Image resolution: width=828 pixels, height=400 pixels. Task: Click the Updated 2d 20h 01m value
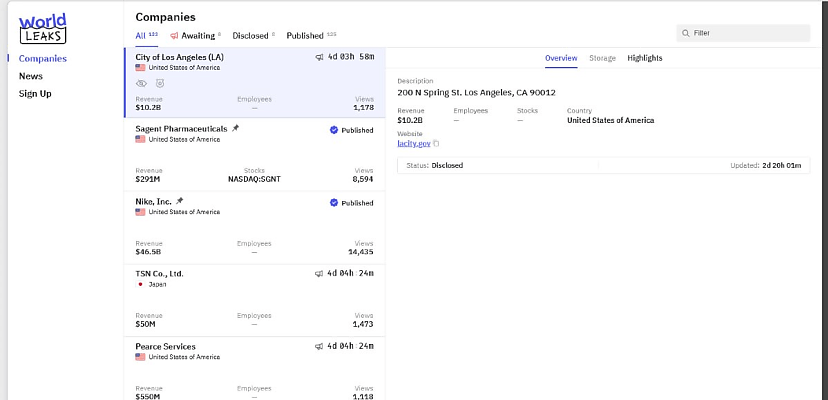[x=782, y=165]
